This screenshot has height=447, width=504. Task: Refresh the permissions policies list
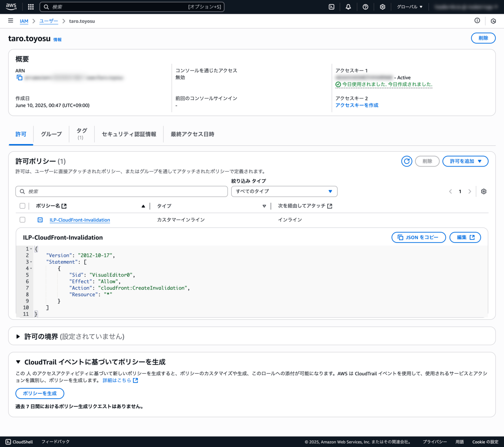pyautogui.click(x=407, y=161)
